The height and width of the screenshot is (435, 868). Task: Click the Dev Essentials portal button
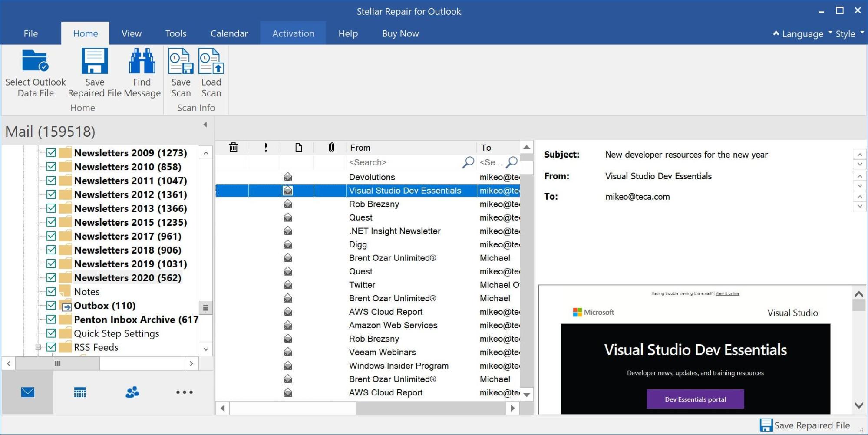pyautogui.click(x=695, y=399)
